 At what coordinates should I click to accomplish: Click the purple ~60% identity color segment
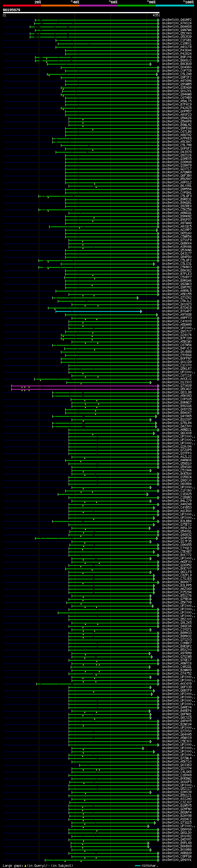click(x=98, y=6)
